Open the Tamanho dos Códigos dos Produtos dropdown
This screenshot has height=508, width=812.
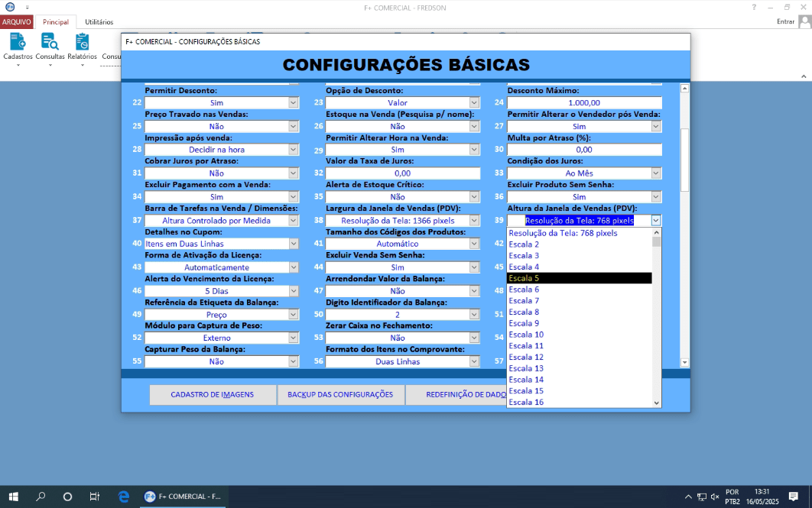point(474,243)
